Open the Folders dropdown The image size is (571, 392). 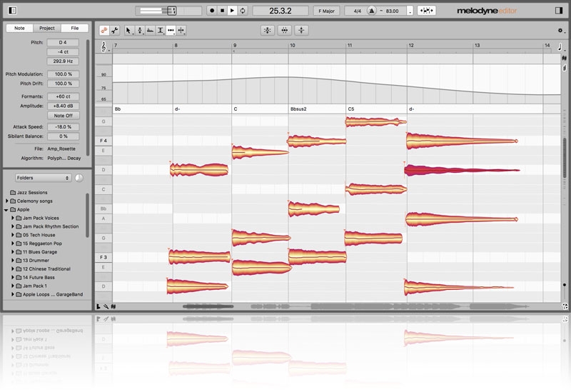tap(44, 177)
